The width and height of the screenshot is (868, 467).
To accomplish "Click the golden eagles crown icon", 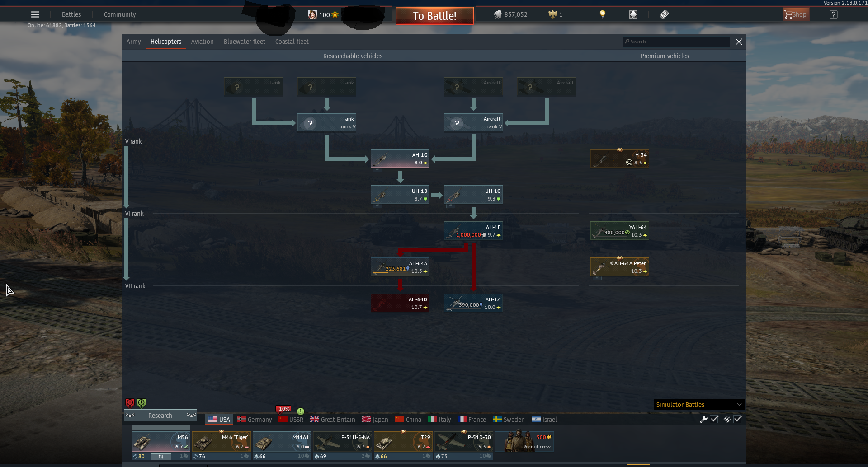I will 552,14.
